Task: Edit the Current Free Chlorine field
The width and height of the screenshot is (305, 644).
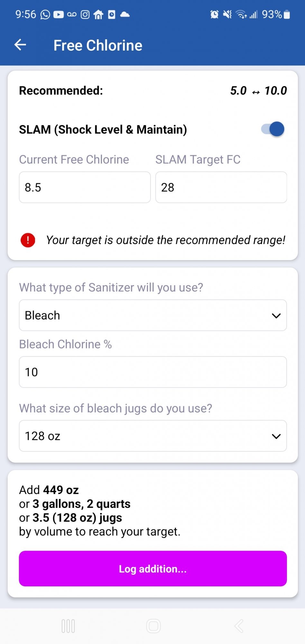Action: [x=85, y=187]
